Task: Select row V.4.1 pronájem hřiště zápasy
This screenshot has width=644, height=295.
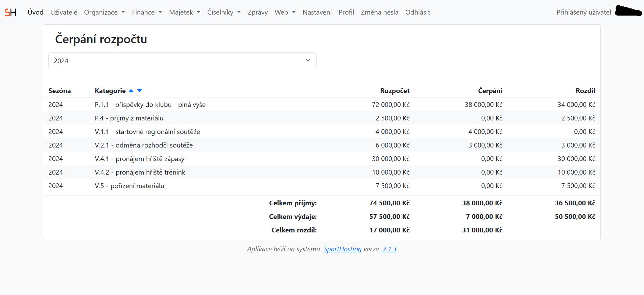Action: (x=140, y=159)
